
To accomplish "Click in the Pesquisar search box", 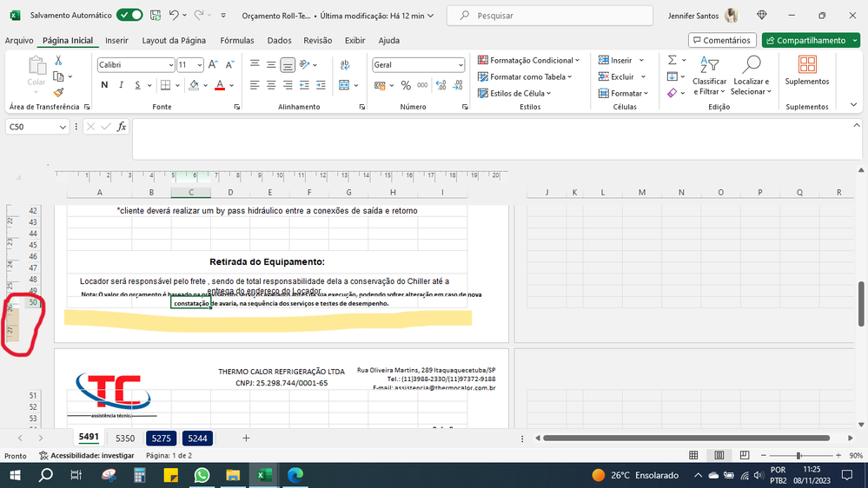I will tap(550, 16).
